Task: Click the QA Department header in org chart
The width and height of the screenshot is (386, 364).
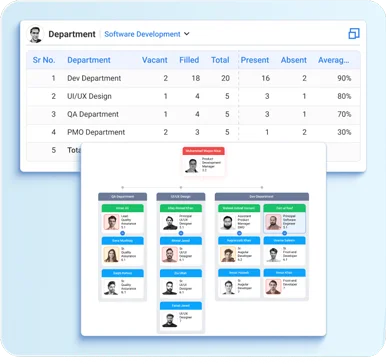Action: (122, 197)
